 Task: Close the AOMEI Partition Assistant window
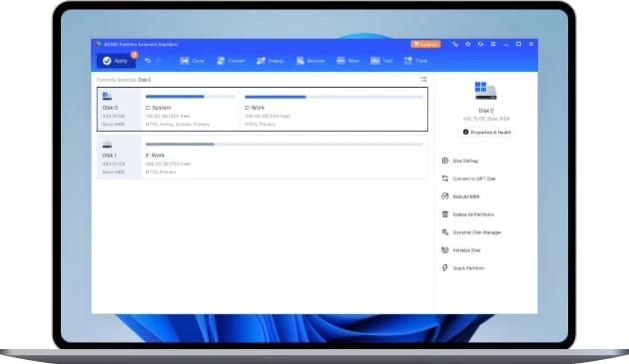click(x=531, y=44)
